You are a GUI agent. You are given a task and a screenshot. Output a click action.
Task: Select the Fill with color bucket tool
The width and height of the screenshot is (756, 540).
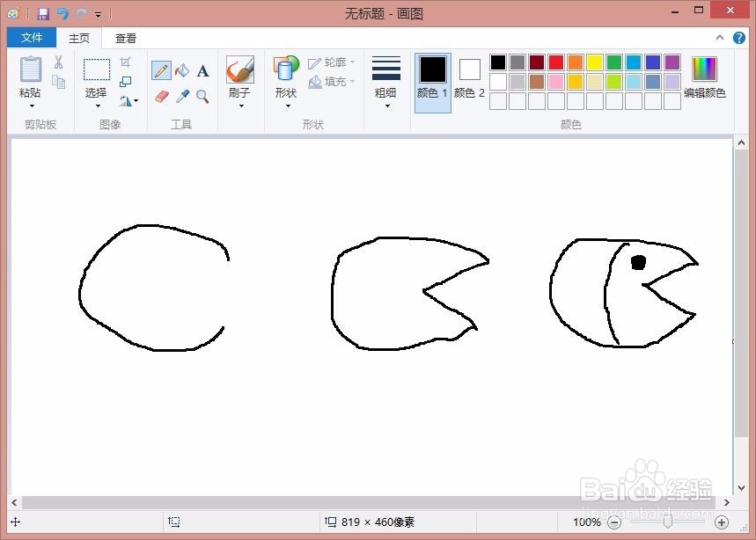coord(182,71)
